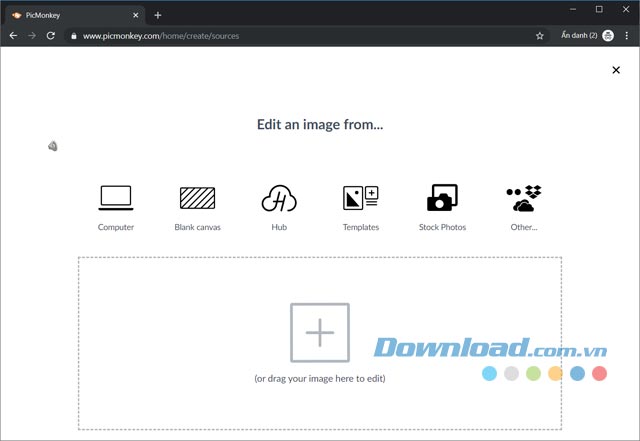Image resolution: width=640 pixels, height=441 pixels.
Task: Open the Other cloud sources icon
Action: [524, 198]
